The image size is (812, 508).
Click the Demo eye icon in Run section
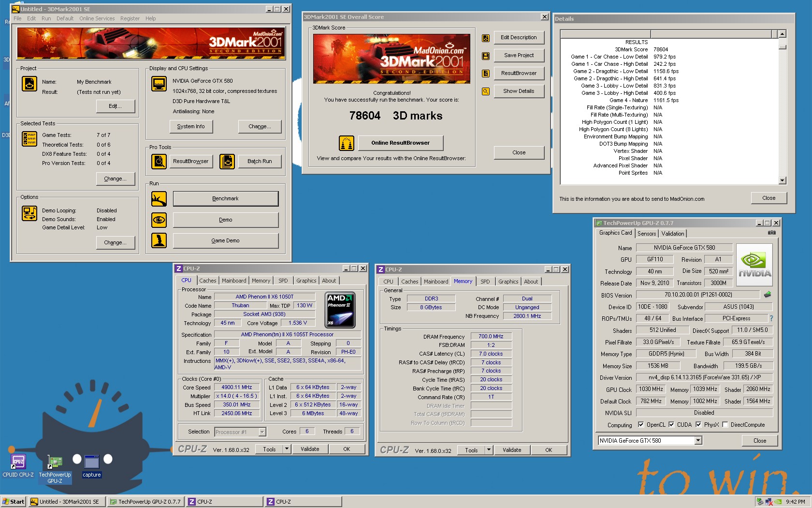(x=159, y=220)
